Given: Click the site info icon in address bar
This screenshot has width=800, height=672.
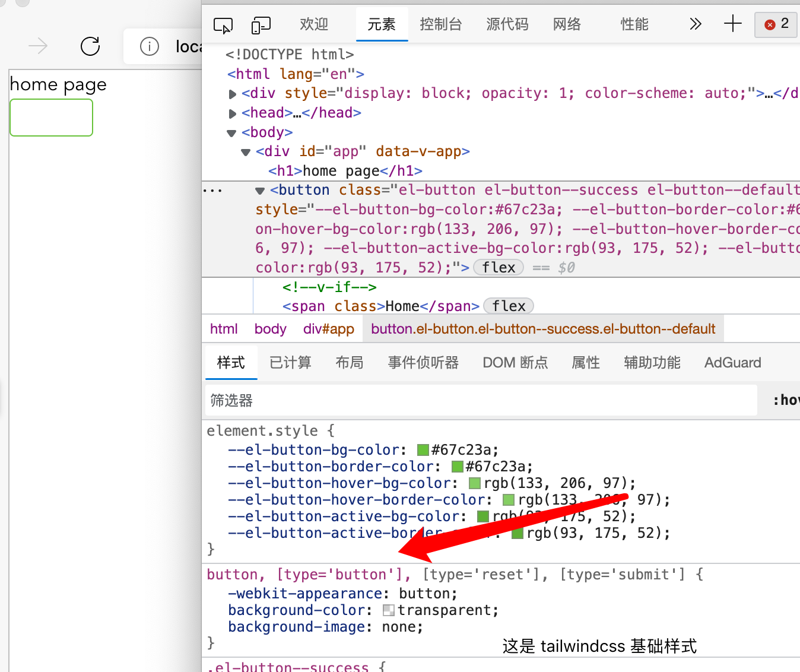Looking at the screenshot, I should click(x=150, y=46).
